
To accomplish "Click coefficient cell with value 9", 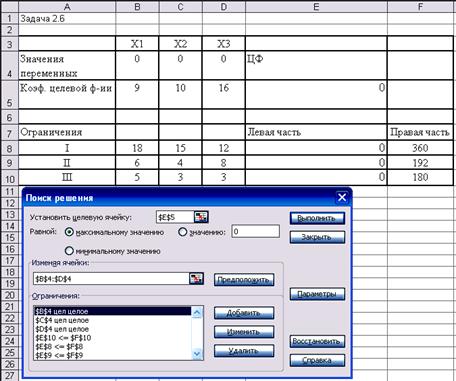I will [137, 95].
